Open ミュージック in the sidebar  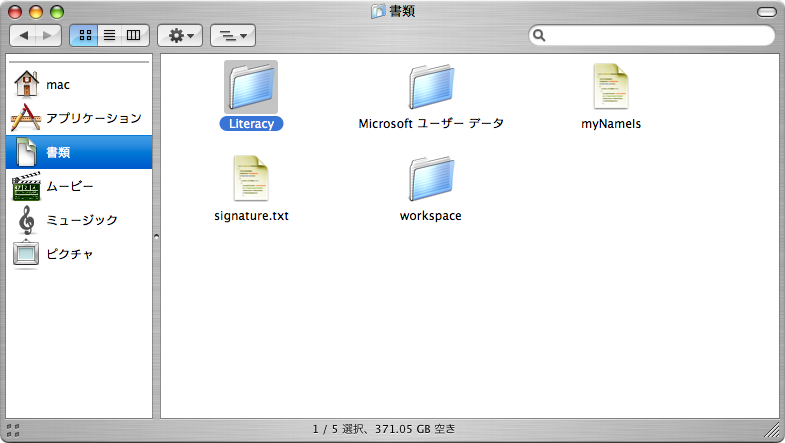[79, 220]
